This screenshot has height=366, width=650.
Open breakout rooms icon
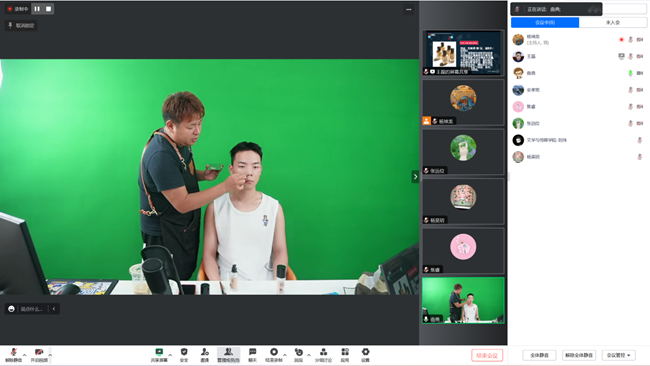pos(323,355)
